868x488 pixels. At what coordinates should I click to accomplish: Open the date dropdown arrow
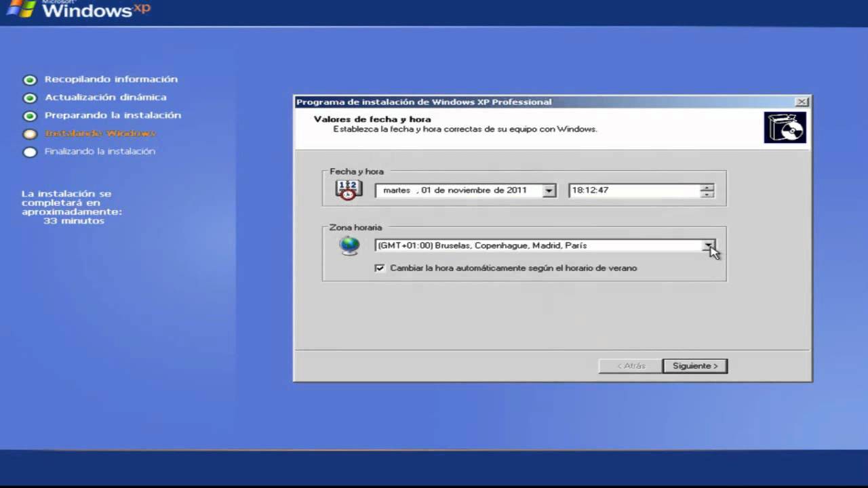pyautogui.click(x=549, y=191)
